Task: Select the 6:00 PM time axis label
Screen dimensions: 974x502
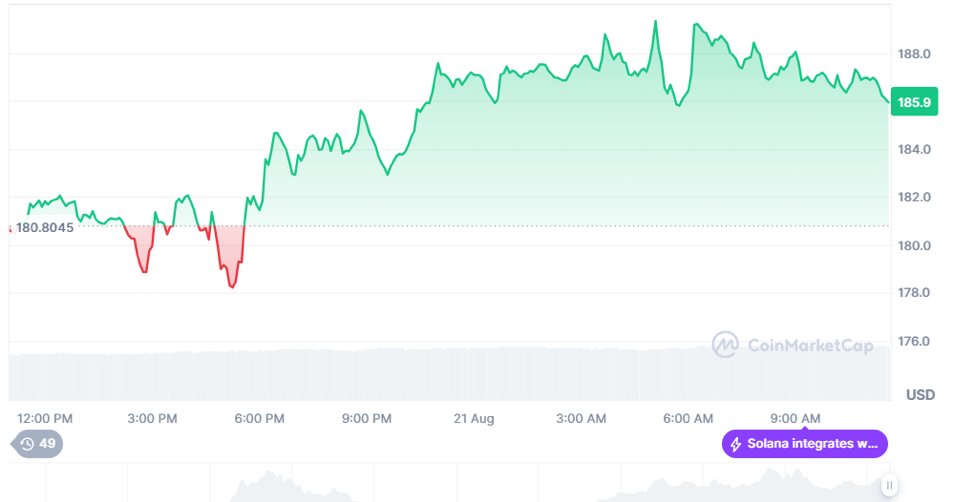Action: coord(259,417)
